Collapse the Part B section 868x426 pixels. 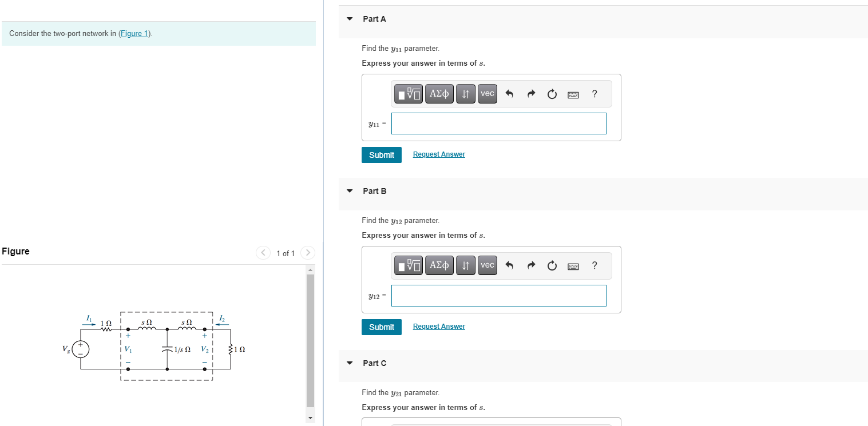coord(349,190)
